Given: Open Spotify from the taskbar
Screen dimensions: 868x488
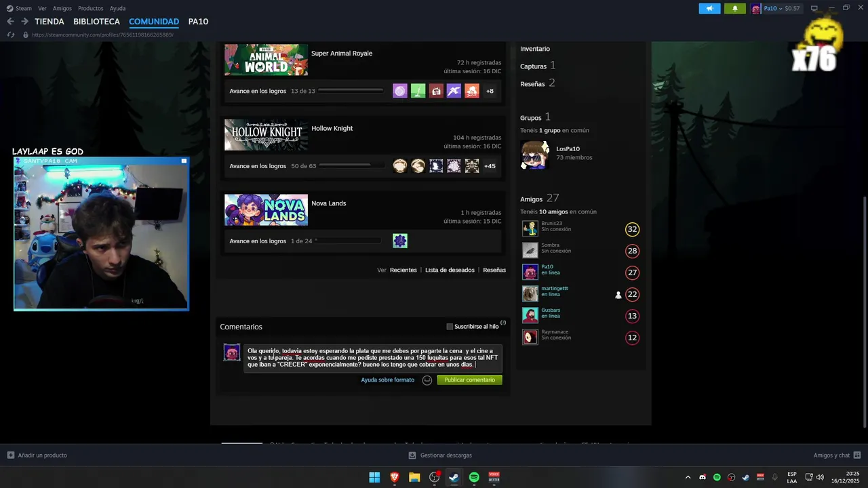Looking at the screenshot, I should coord(474,477).
